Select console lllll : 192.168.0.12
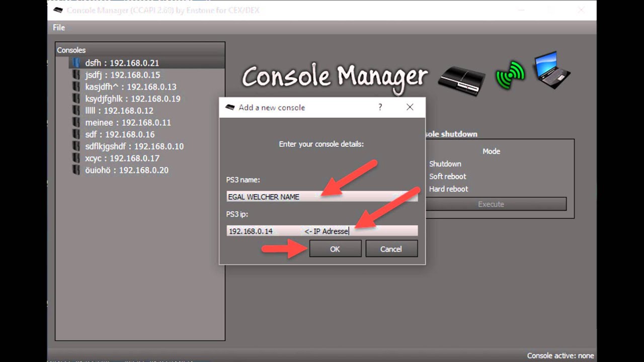This screenshot has width=644, height=362. pos(119,111)
